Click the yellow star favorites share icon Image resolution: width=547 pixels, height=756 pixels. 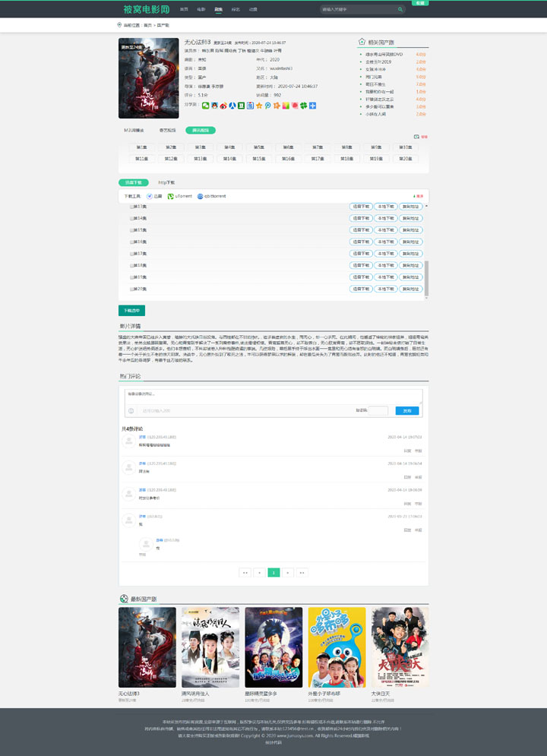[x=258, y=106]
